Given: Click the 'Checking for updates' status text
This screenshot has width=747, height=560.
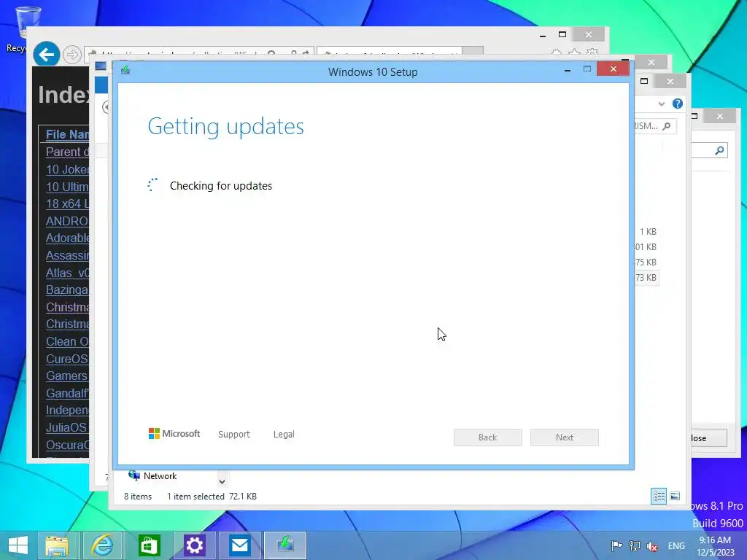Looking at the screenshot, I should 220,186.
